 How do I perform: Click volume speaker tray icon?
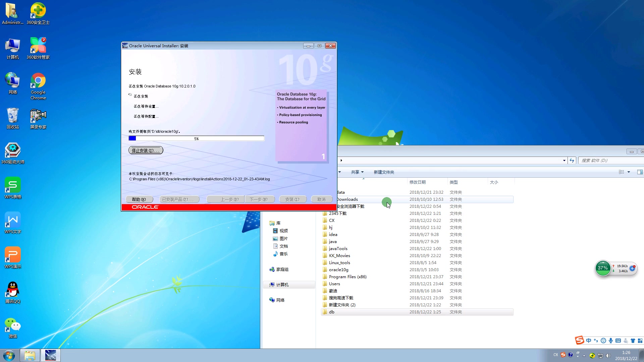pos(608,356)
